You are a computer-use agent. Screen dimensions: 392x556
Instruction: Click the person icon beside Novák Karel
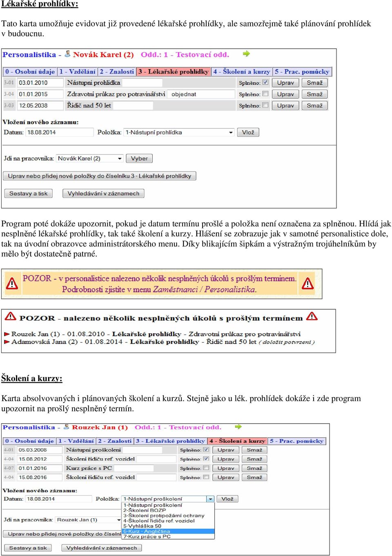[x=68, y=54]
